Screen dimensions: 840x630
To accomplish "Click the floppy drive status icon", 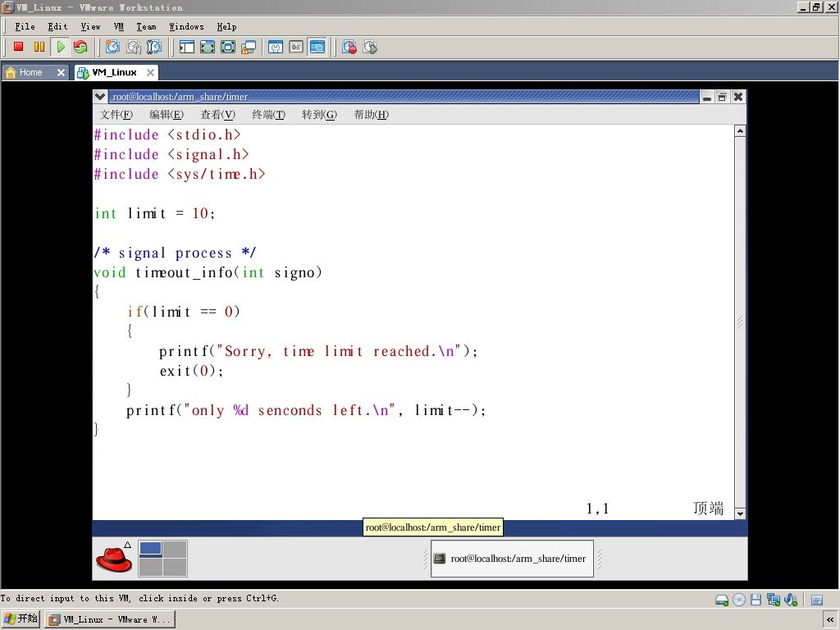I will pos(756,600).
